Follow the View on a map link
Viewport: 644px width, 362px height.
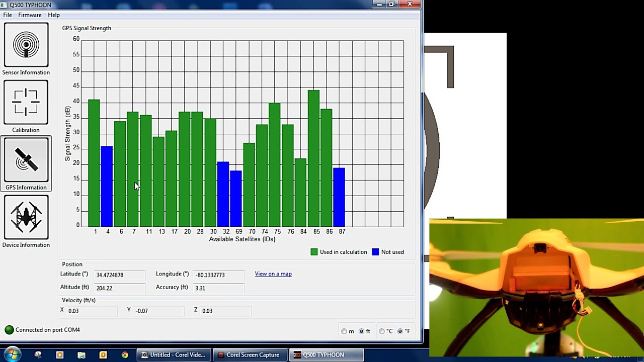click(273, 274)
